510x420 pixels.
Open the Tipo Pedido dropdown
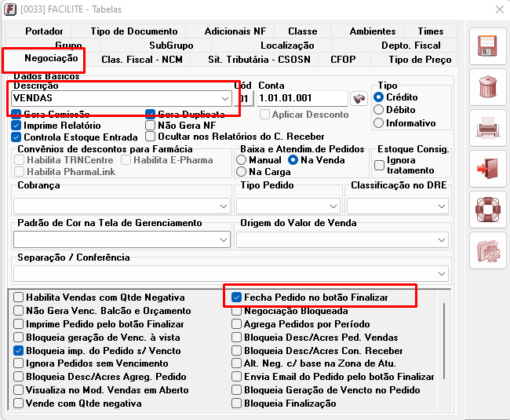pos(333,206)
